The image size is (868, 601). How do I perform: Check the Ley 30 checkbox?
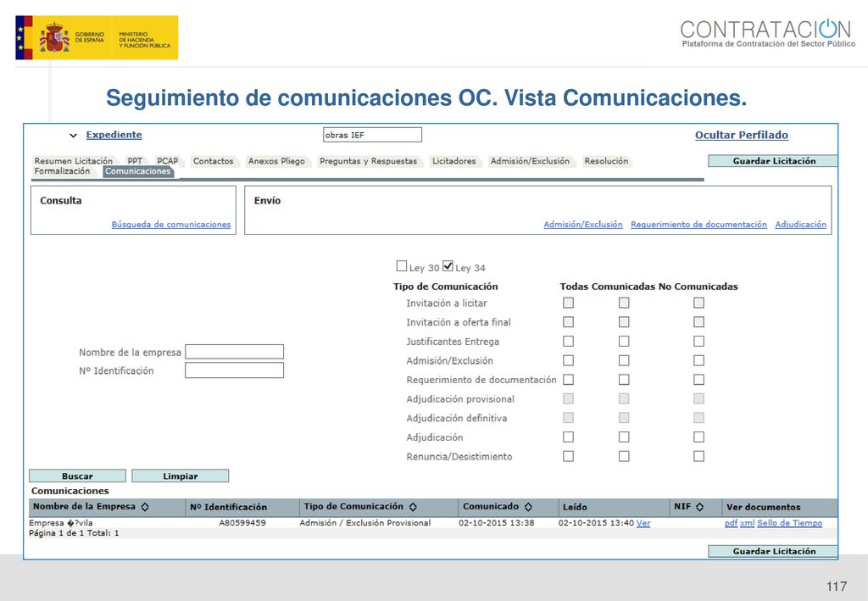pos(402,266)
